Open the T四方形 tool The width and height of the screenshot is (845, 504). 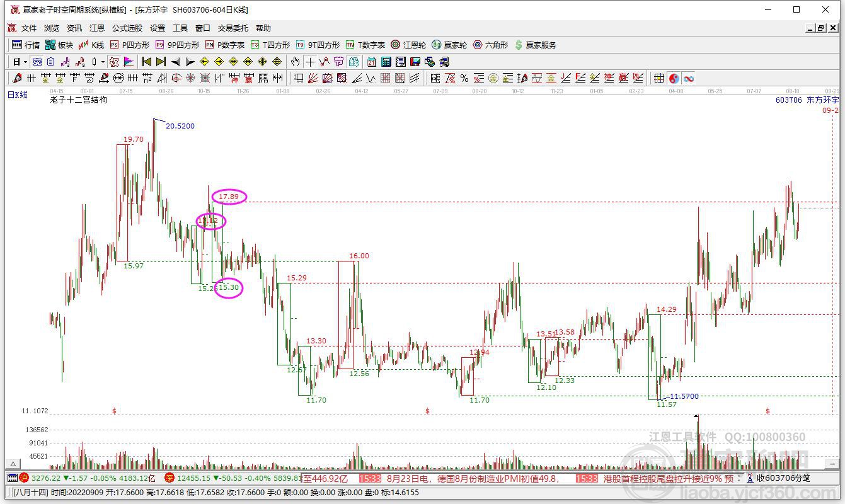click(270, 45)
